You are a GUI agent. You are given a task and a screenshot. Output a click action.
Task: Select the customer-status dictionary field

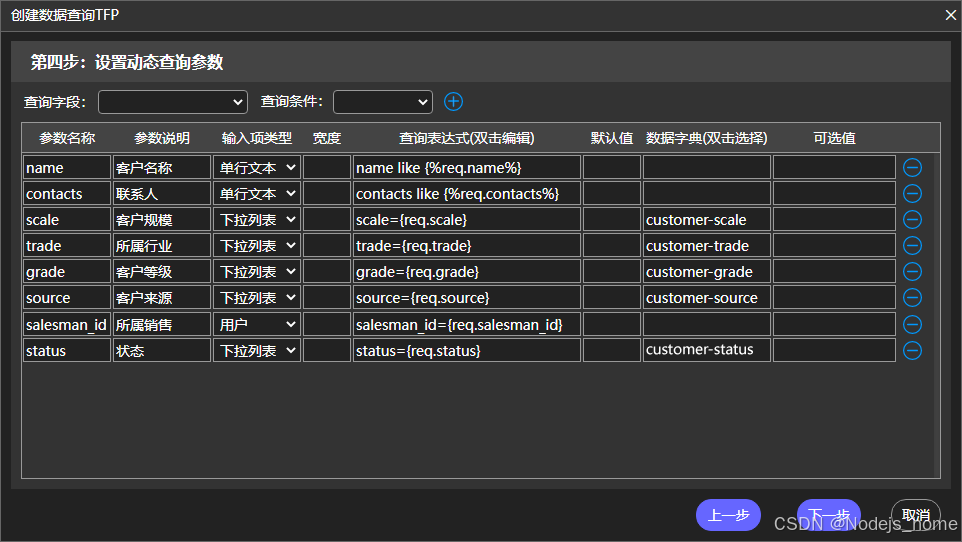[707, 350]
